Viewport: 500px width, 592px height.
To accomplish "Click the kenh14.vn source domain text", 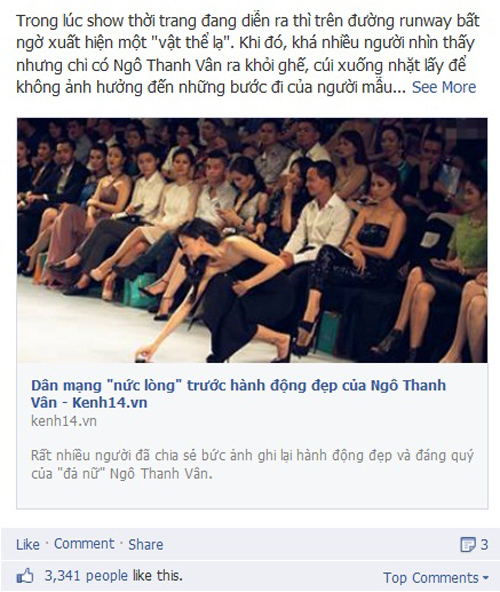I will [x=64, y=421].
